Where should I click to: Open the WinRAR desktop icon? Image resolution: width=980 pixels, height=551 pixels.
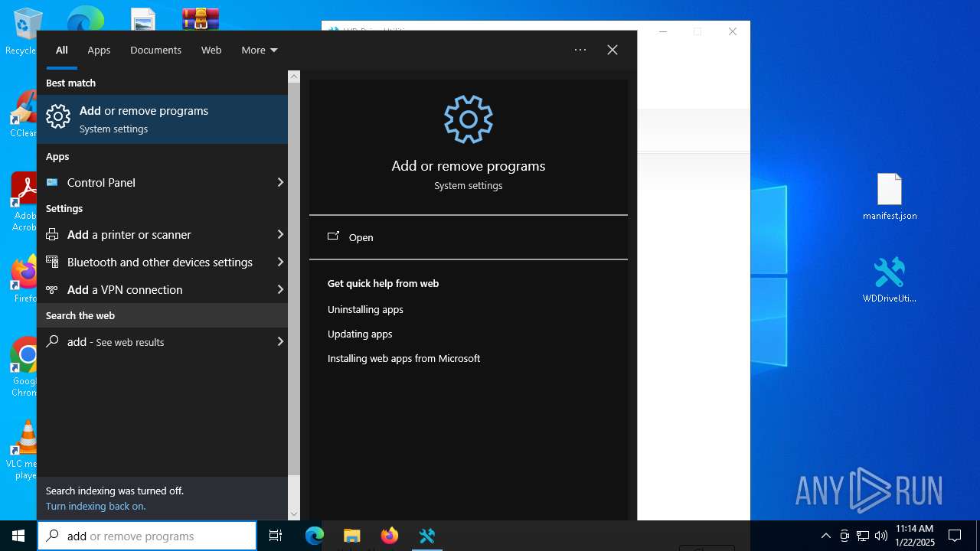pyautogui.click(x=201, y=18)
